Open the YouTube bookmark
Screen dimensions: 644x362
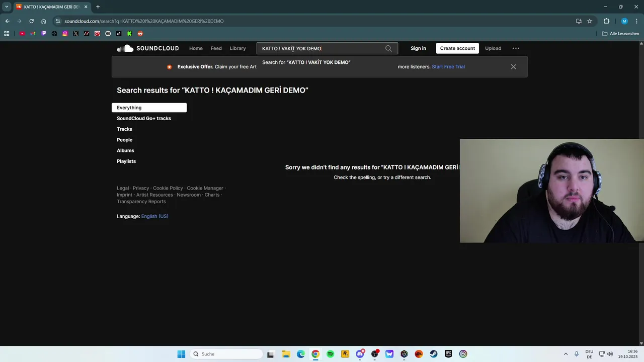(x=22, y=34)
